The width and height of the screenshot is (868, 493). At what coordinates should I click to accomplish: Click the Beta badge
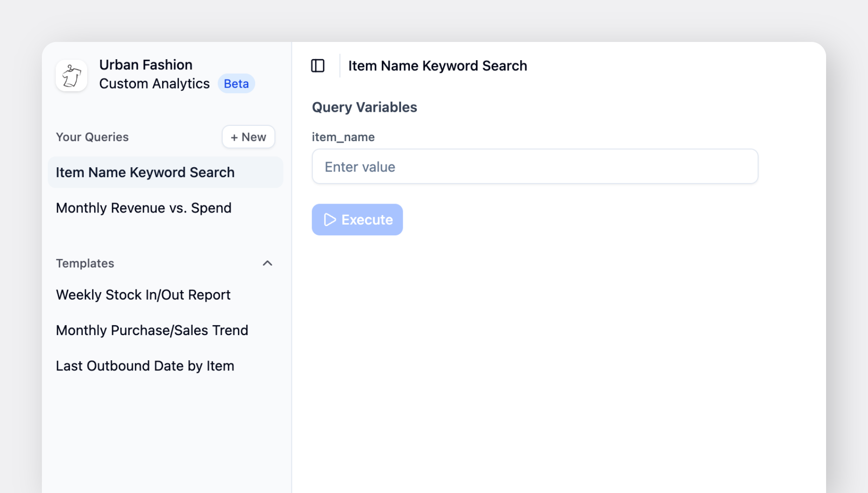point(236,84)
